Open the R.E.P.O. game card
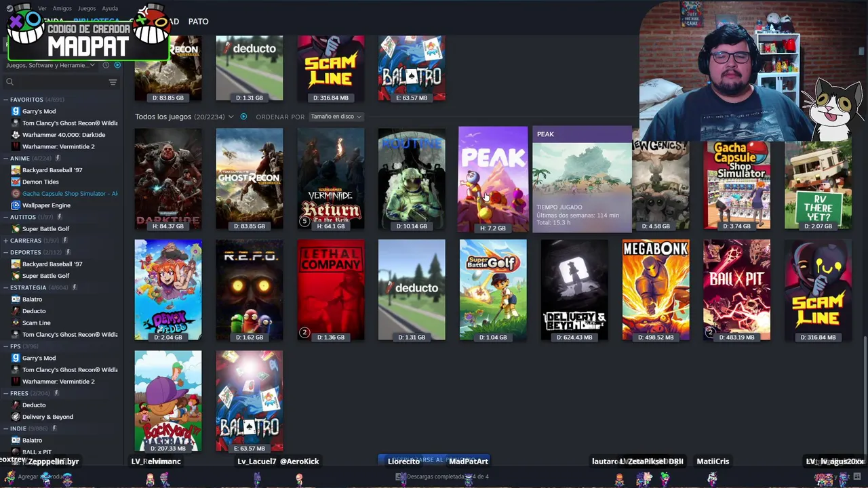Image resolution: width=868 pixels, height=488 pixels. [250, 290]
